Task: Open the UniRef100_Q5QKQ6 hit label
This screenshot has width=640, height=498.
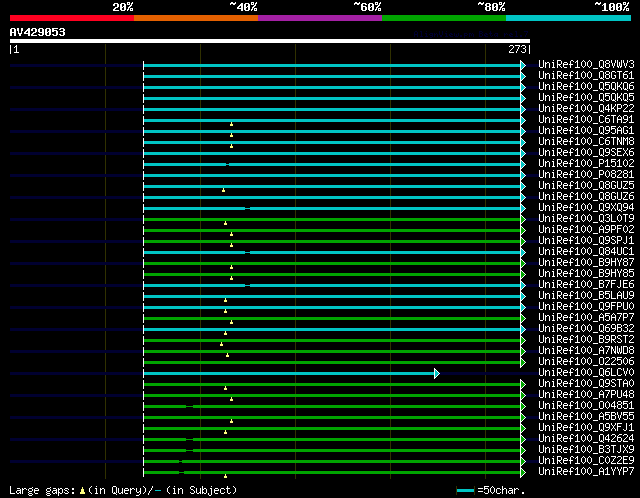Action: click(586, 87)
